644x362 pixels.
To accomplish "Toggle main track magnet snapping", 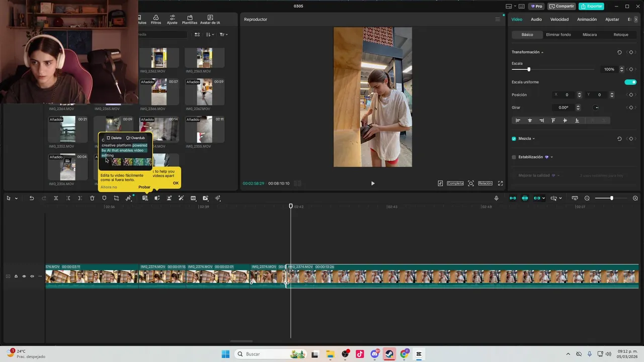I will (x=513, y=198).
